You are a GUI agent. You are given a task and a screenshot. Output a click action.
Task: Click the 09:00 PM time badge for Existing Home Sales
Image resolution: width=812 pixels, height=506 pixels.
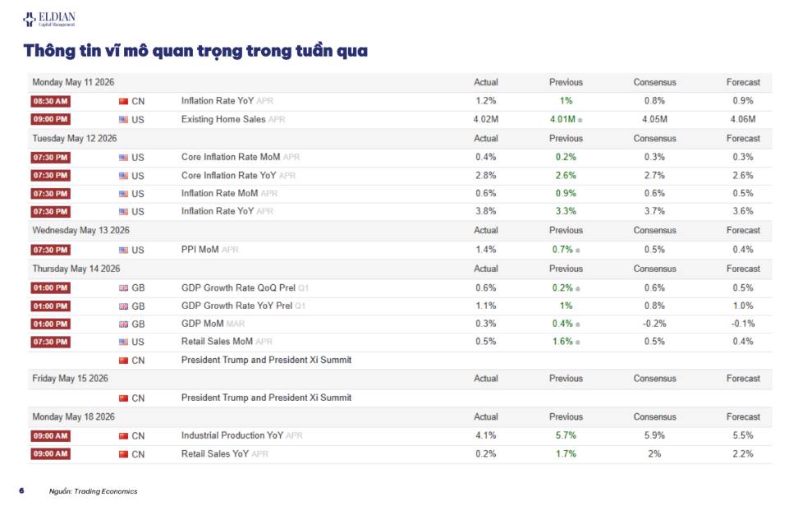click(50, 119)
